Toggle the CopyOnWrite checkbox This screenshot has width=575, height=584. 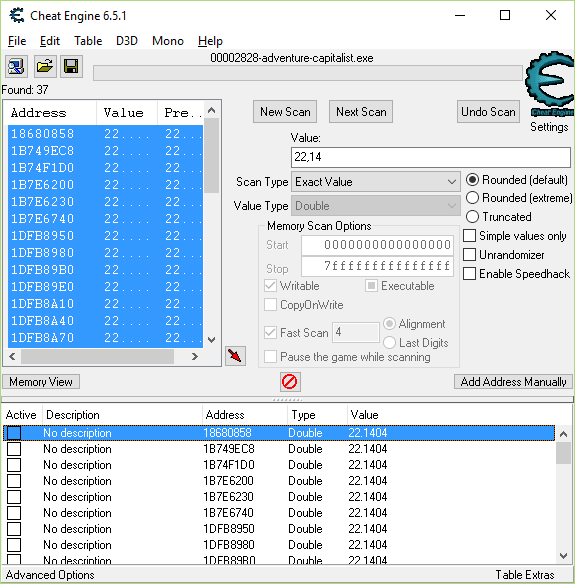coord(270,305)
